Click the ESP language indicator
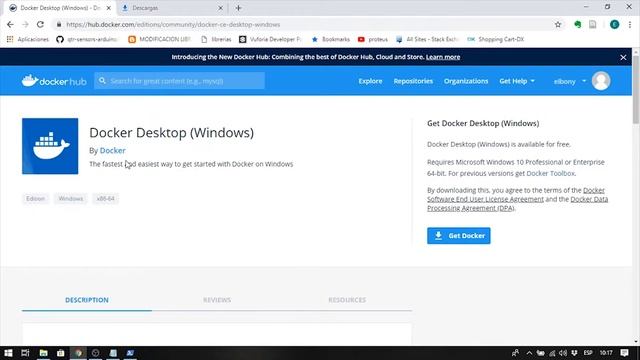640x360 pixels. (x=588, y=353)
